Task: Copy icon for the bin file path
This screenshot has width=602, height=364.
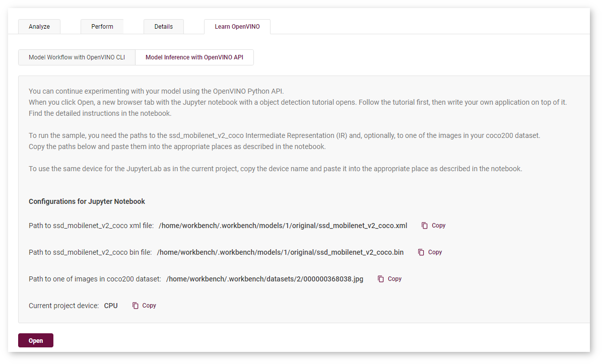Action: (x=421, y=252)
